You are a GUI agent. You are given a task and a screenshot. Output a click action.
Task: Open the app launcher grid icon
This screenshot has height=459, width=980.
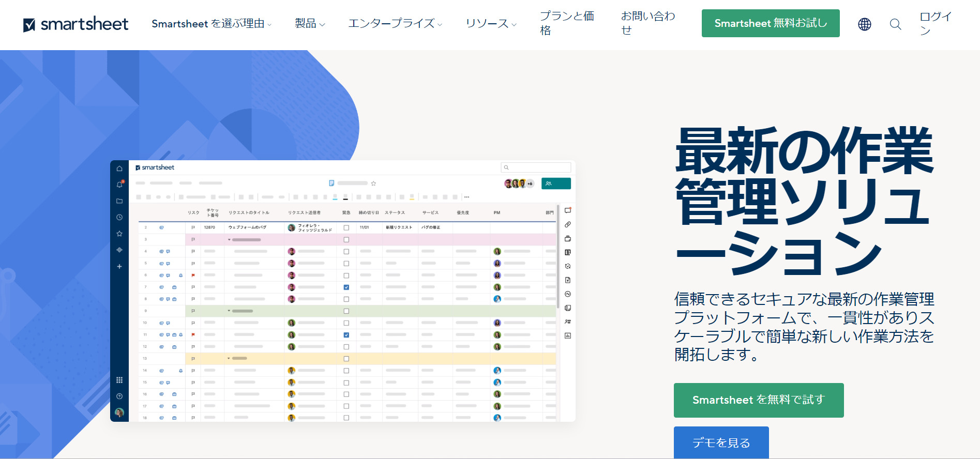tap(119, 380)
